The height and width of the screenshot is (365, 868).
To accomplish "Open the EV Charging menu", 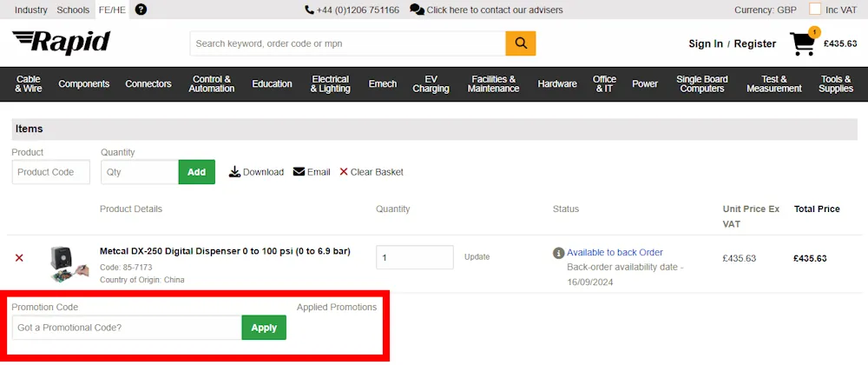I will (431, 83).
